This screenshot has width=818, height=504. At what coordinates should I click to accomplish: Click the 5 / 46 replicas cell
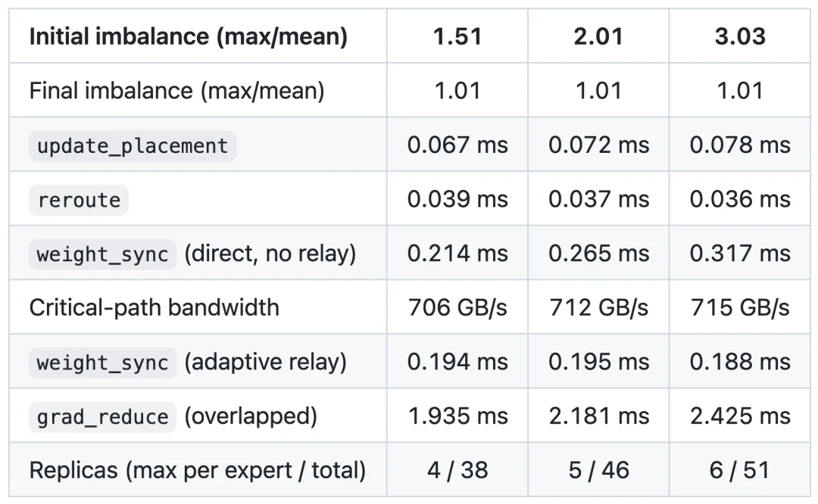pyautogui.click(x=598, y=470)
